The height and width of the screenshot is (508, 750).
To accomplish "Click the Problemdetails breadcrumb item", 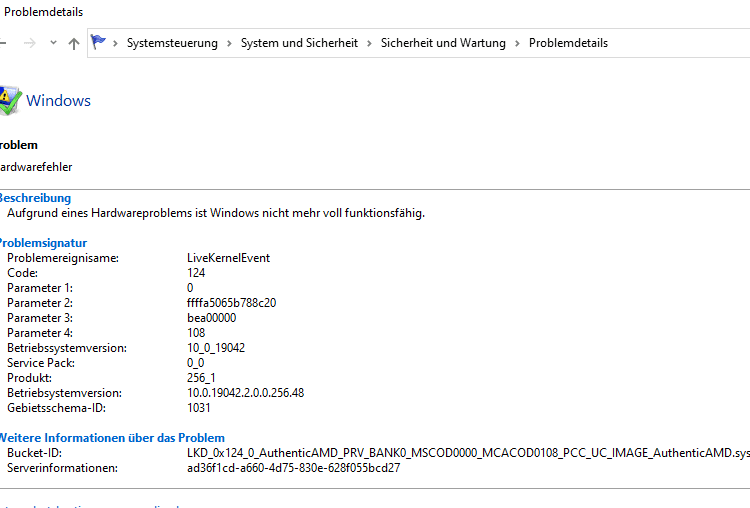I will [x=568, y=43].
